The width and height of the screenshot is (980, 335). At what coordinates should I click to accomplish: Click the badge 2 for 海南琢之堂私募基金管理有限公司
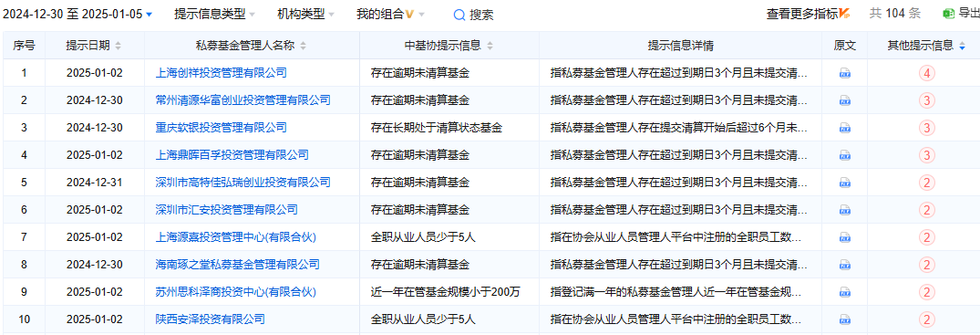pos(927,265)
